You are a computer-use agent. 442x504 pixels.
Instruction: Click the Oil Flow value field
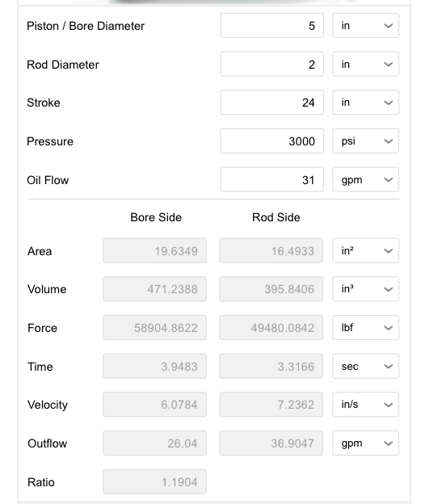[272, 179]
